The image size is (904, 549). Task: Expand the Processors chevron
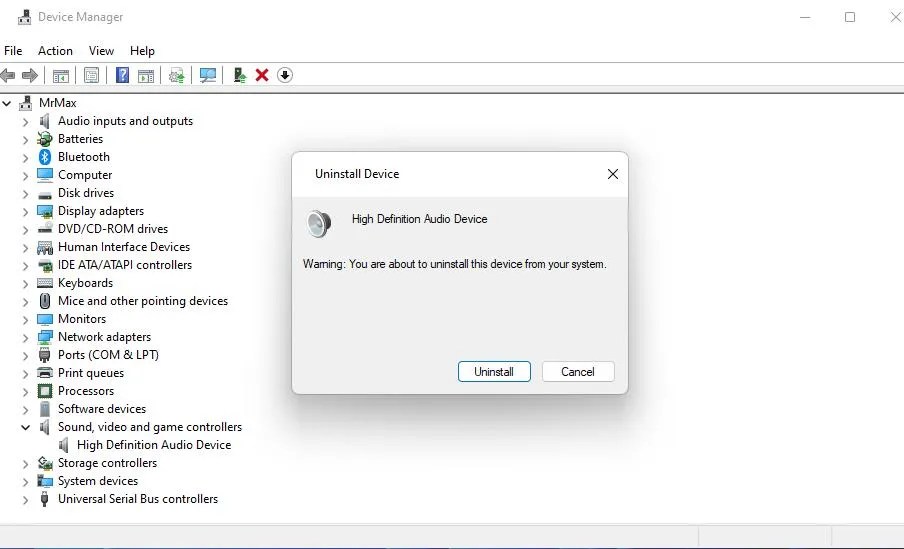(x=25, y=392)
